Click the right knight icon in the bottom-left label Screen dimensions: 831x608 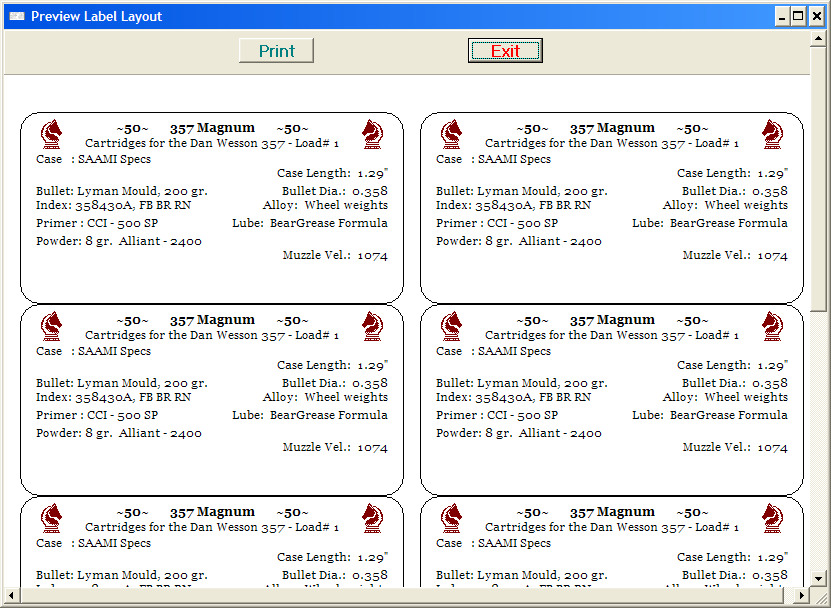[373, 518]
